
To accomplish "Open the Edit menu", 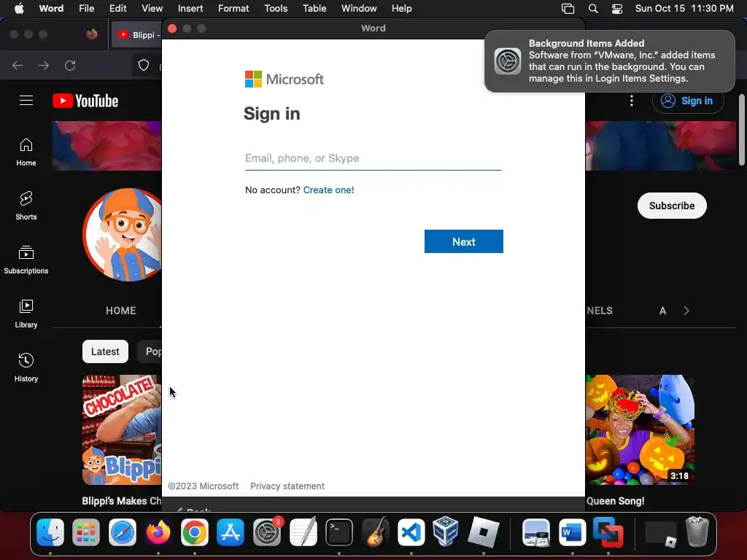I will pyautogui.click(x=117, y=9).
